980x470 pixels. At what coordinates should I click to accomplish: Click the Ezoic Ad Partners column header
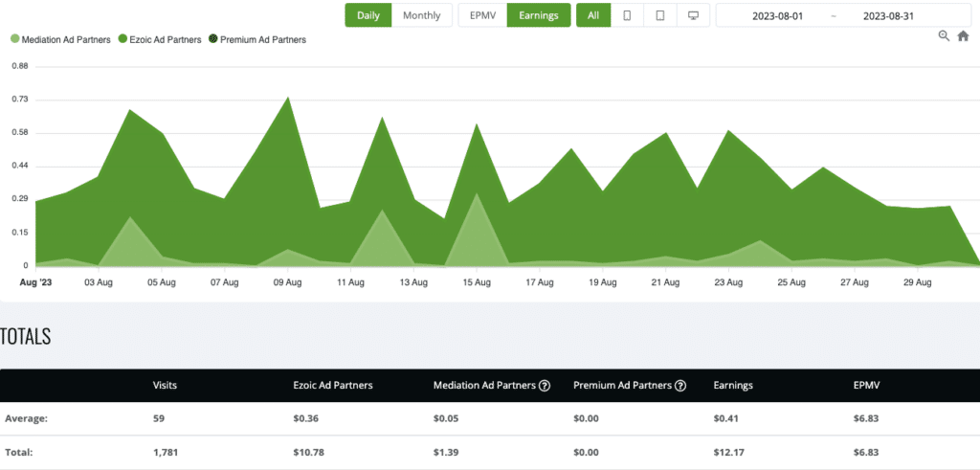pos(333,386)
